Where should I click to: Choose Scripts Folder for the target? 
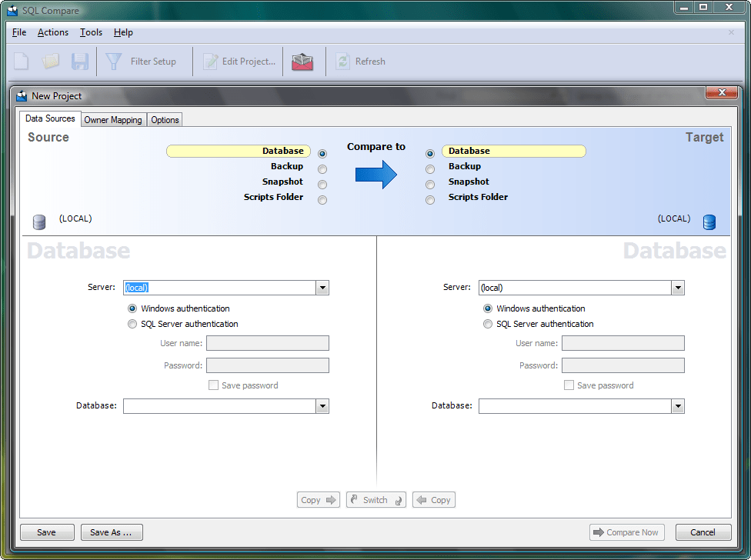click(430, 199)
